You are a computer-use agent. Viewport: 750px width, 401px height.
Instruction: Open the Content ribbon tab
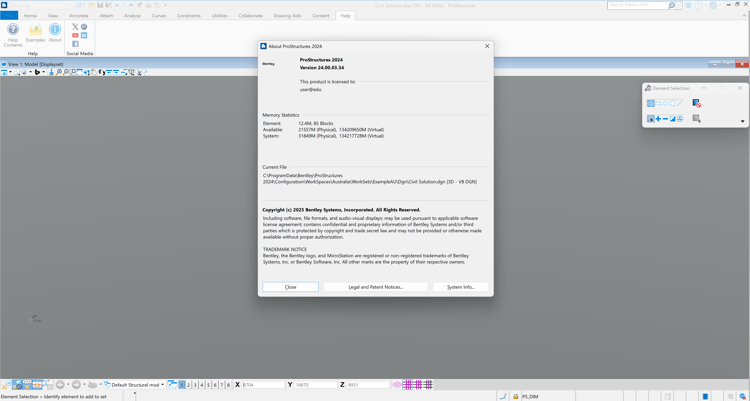click(320, 16)
